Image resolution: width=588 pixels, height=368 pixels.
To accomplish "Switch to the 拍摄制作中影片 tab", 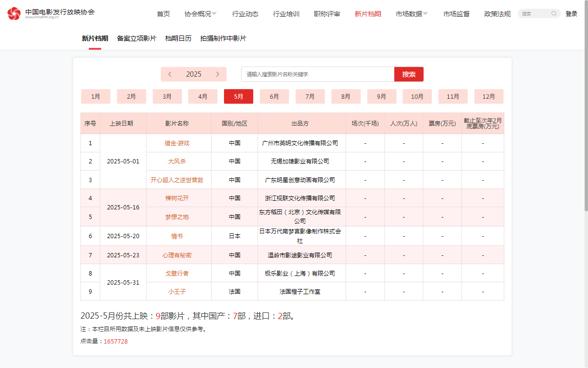I will [x=223, y=38].
